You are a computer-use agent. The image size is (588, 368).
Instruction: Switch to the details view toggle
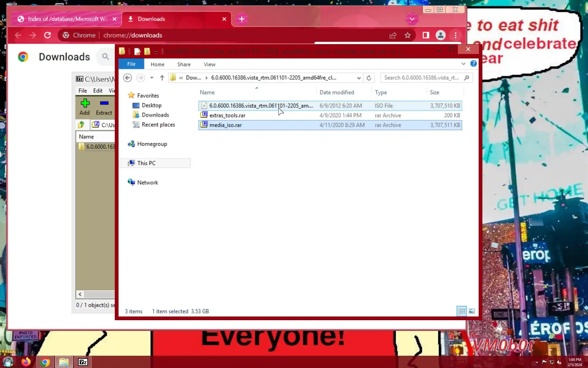point(462,311)
